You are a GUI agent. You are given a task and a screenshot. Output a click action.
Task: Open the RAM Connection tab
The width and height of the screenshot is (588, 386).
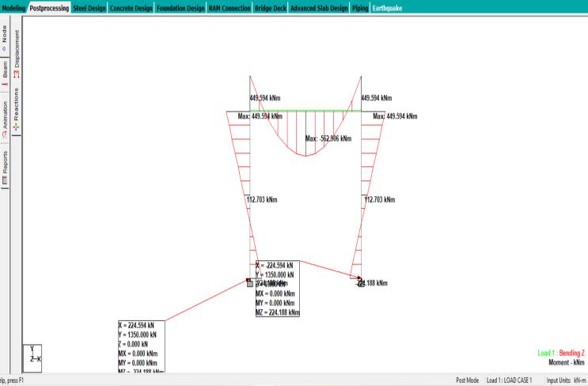tap(230, 8)
